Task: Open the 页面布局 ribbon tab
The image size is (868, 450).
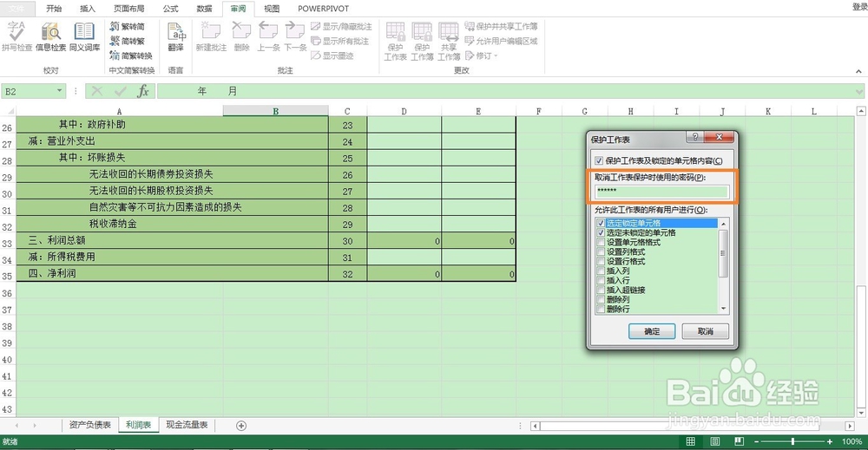Action: click(x=129, y=9)
